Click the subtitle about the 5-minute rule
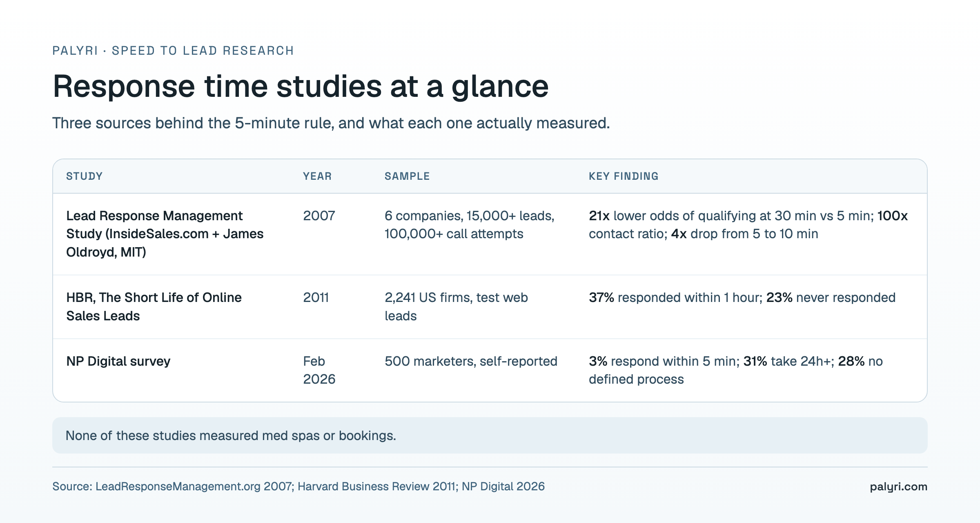The width and height of the screenshot is (980, 523). coord(331,123)
